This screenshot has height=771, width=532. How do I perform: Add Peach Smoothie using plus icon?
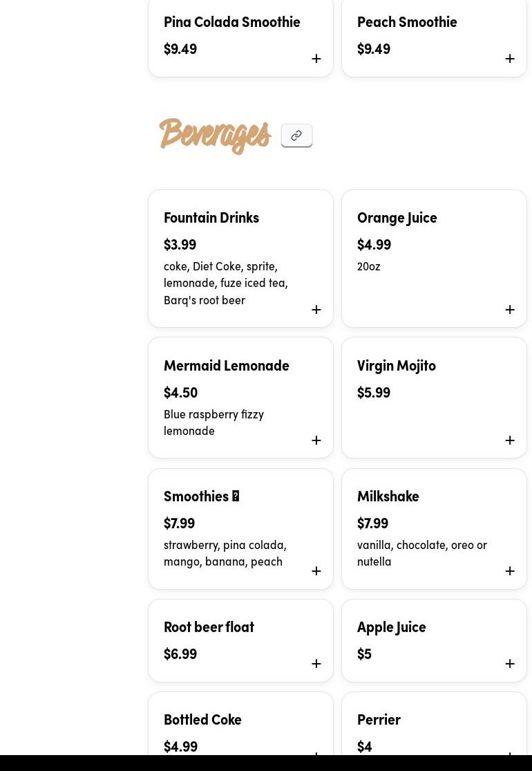click(510, 59)
